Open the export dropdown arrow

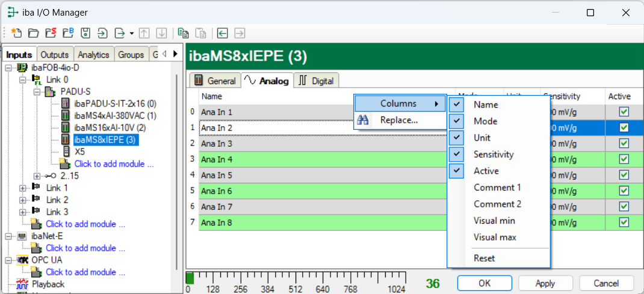tap(131, 33)
